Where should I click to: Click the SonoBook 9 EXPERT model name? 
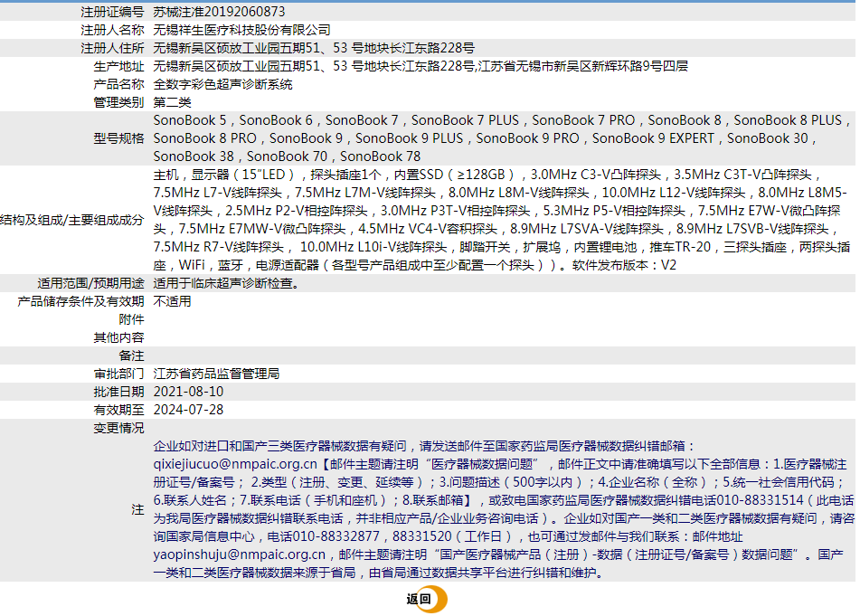pos(653,138)
